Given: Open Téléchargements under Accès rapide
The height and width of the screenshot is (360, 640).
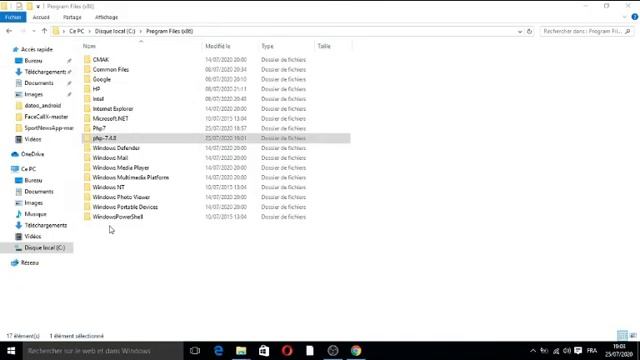Looking at the screenshot, I should [45, 72].
